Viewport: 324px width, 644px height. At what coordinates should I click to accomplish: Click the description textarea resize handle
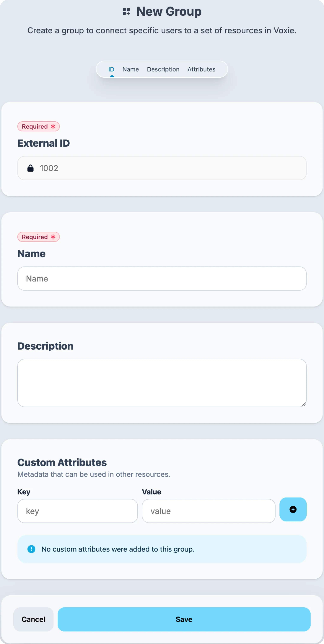pos(304,404)
